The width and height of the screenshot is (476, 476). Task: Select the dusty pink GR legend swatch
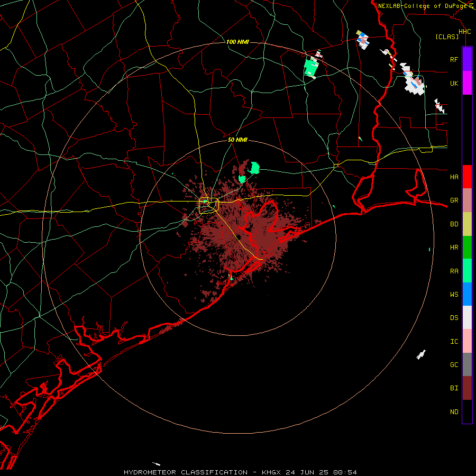point(467,200)
